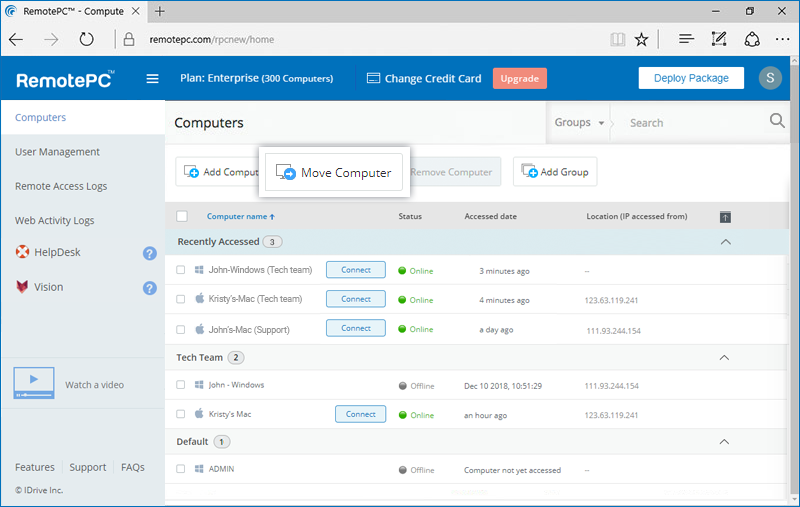Click the Add Computer button
800x507 pixels.
218,172
